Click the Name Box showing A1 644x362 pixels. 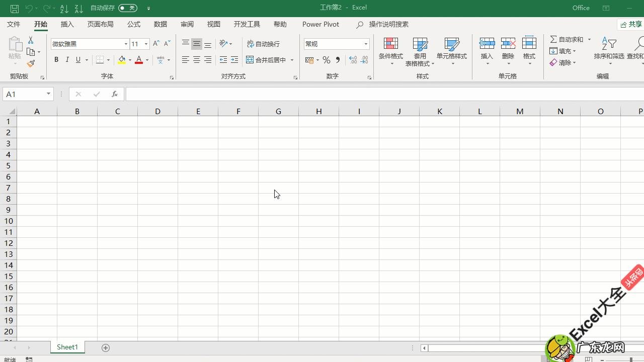[24, 94]
